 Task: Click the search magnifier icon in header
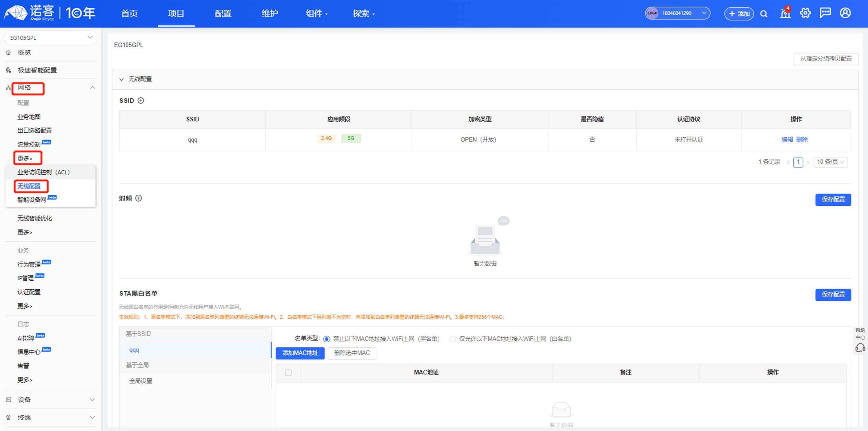coord(764,14)
